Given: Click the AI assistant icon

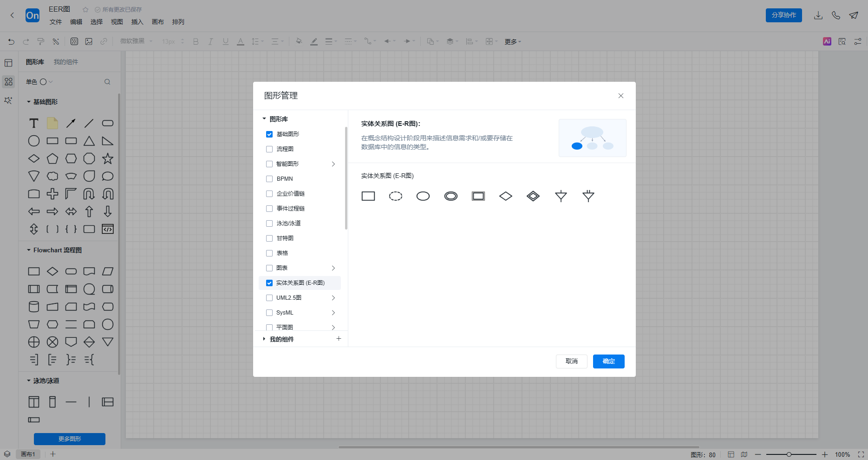Looking at the screenshot, I should [827, 41].
